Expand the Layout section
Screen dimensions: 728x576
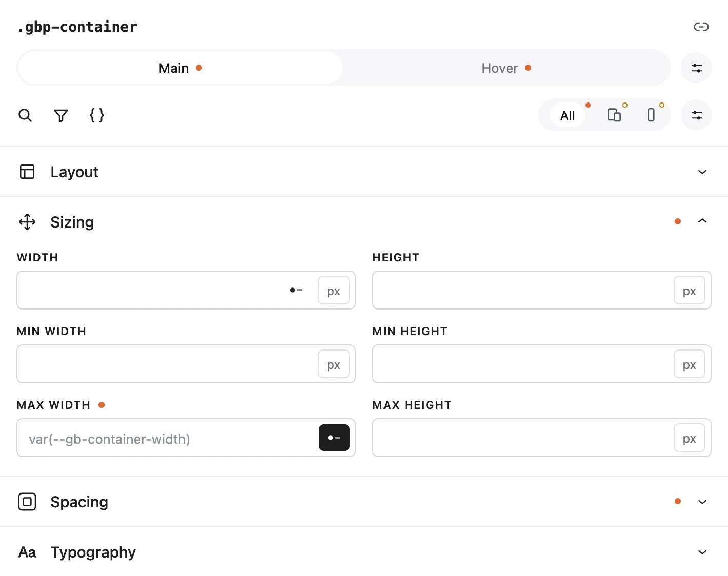click(364, 172)
